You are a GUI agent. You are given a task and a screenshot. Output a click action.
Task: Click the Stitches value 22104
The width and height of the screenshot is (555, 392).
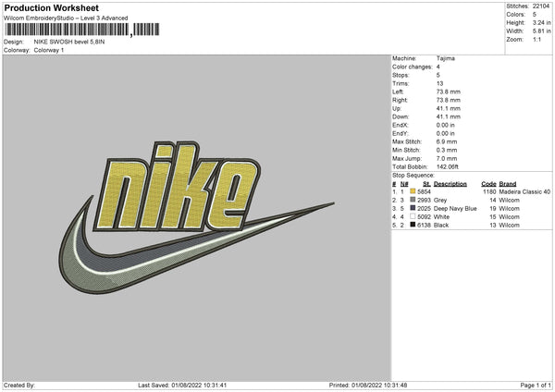point(541,6)
